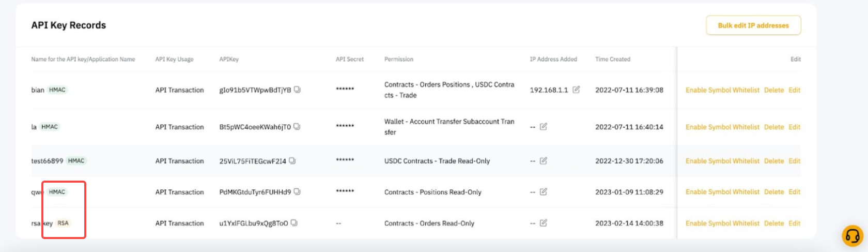Delete the test66899 API key

coord(773,161)
